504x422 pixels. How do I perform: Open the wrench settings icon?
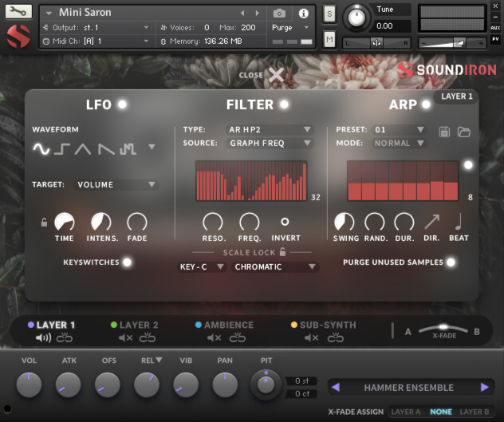pyautogui.click(x=18, y=12)
